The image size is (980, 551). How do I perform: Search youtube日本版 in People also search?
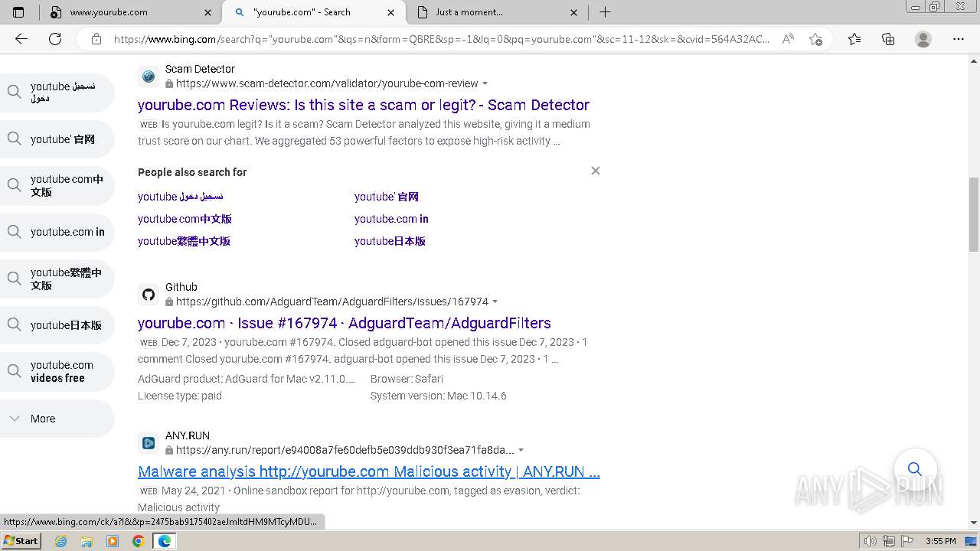coord(390,241)
